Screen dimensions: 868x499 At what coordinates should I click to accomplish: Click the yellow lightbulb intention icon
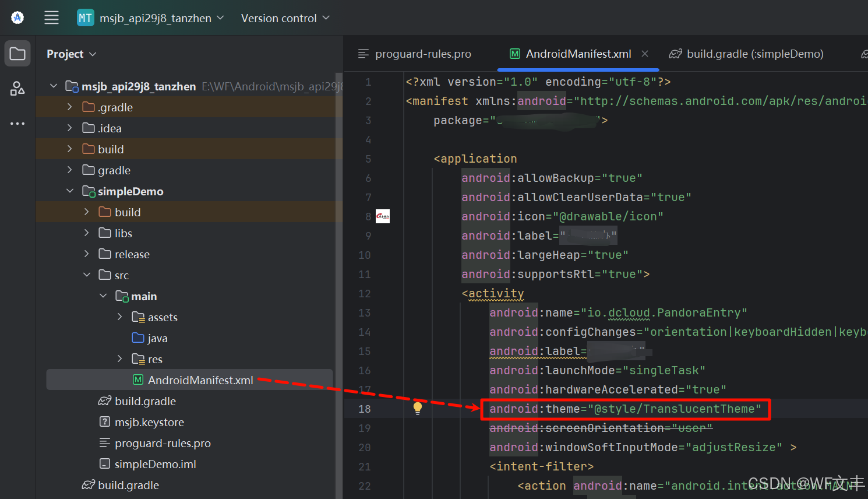[x=418, y=409]
